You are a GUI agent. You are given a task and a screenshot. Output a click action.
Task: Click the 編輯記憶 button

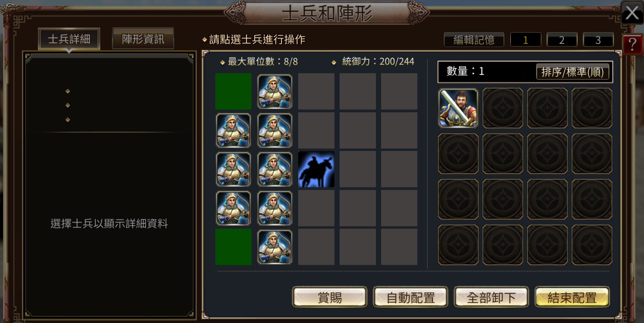click(x=474, y=40)
